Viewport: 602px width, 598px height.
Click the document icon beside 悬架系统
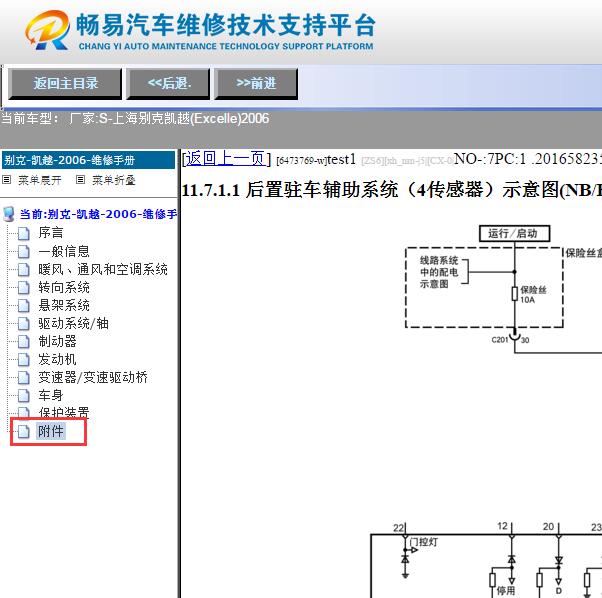pyautogui.click(x=23, y=306)
